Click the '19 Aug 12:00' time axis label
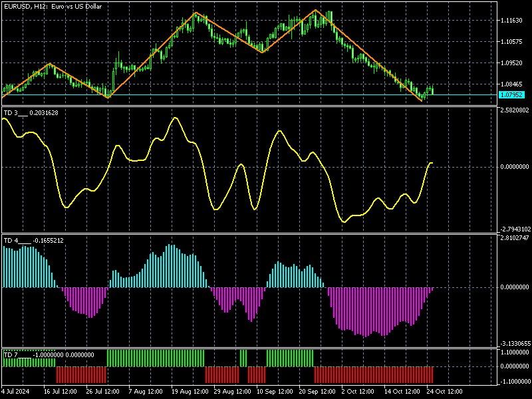Image resolution: width=532 pixels, height=399 pixels. point(190,392)
